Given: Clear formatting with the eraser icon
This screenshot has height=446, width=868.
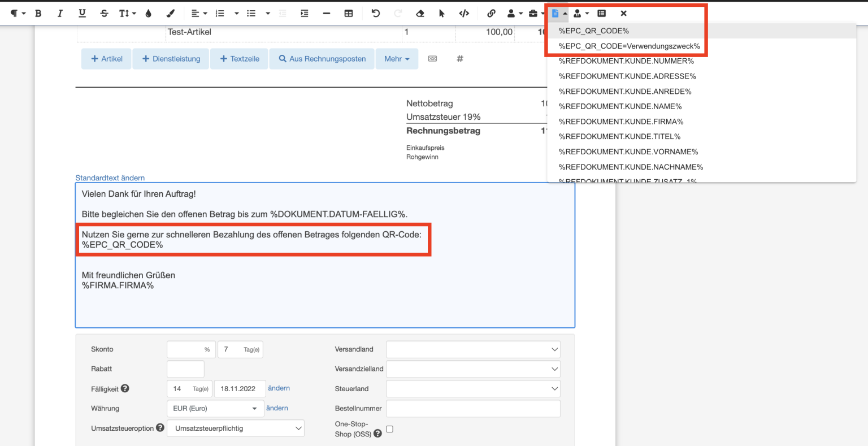Looking at the screenshot, I should coord(420,13).
